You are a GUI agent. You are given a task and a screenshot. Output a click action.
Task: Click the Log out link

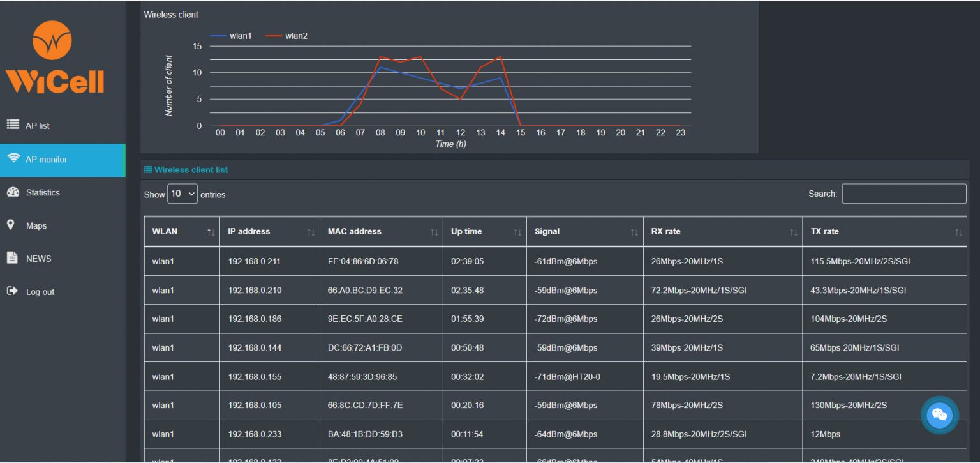(63, 292)
